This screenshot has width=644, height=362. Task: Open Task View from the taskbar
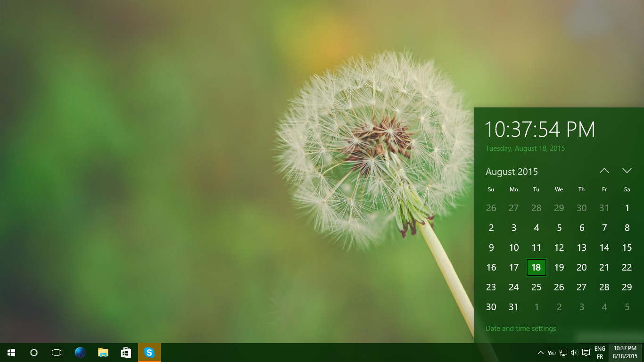[x=57, y=353]
